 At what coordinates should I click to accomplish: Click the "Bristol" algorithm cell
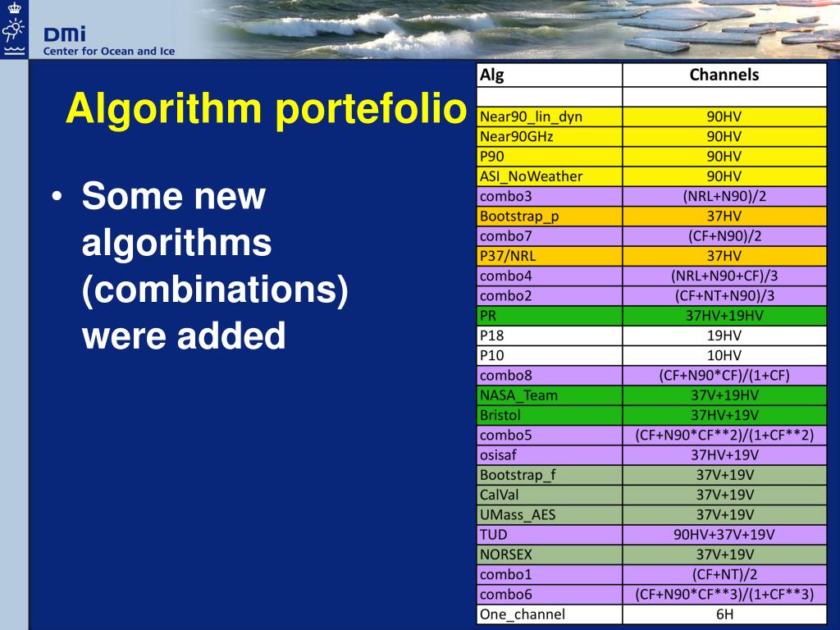(x=550, y=415)
